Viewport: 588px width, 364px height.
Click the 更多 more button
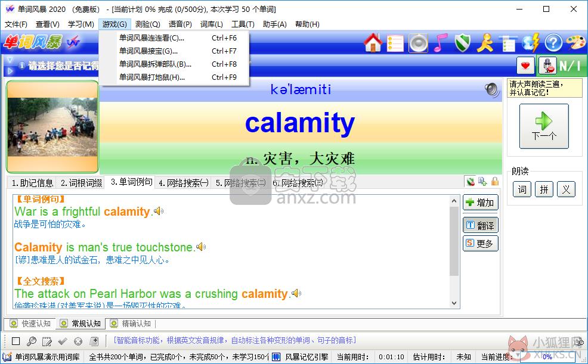pyautogui.click(x=481, y=244)
